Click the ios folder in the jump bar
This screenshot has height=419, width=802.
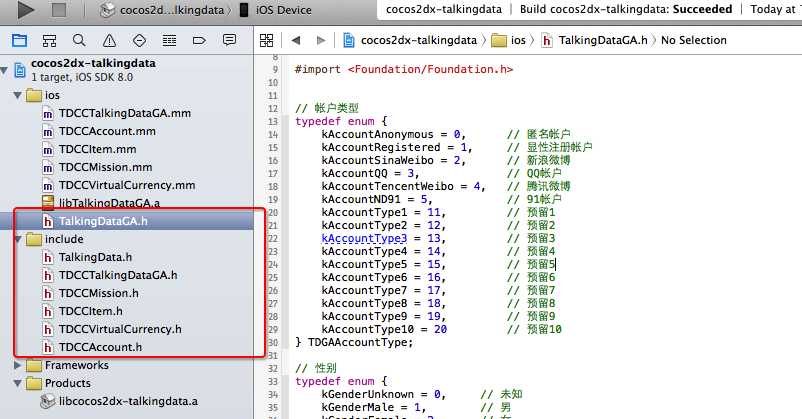coord(509,40)
